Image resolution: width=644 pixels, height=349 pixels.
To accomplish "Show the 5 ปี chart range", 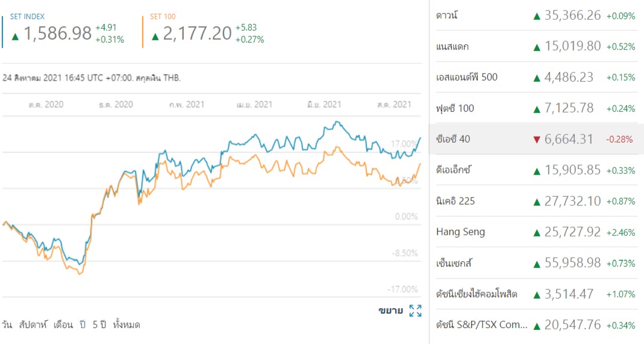I will click(99, 325).
